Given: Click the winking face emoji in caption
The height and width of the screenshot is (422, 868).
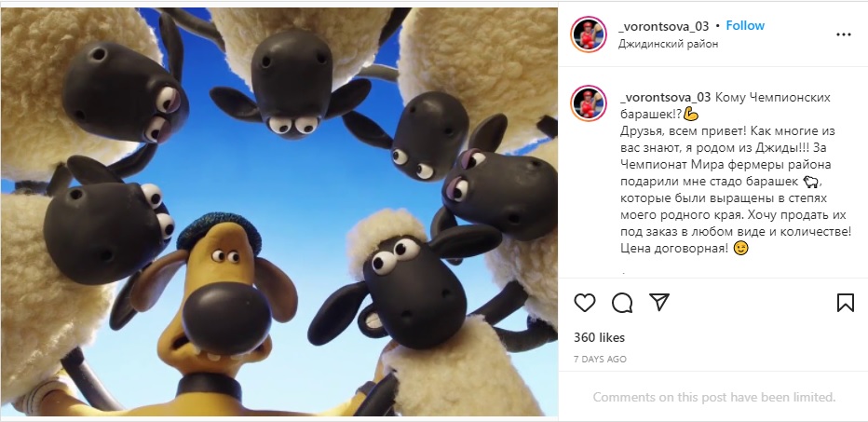Looking at the screenshot, I should (x=740, y=249).
